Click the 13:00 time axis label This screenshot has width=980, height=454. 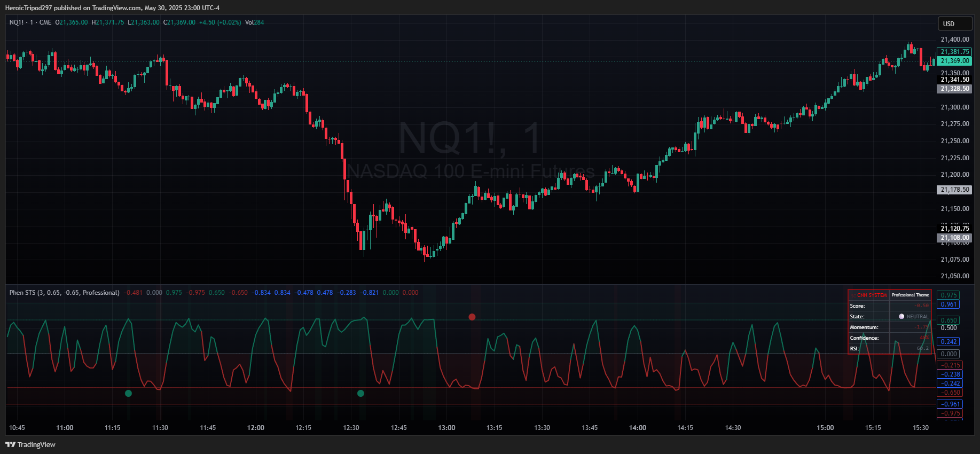click(x=447, y=428)
